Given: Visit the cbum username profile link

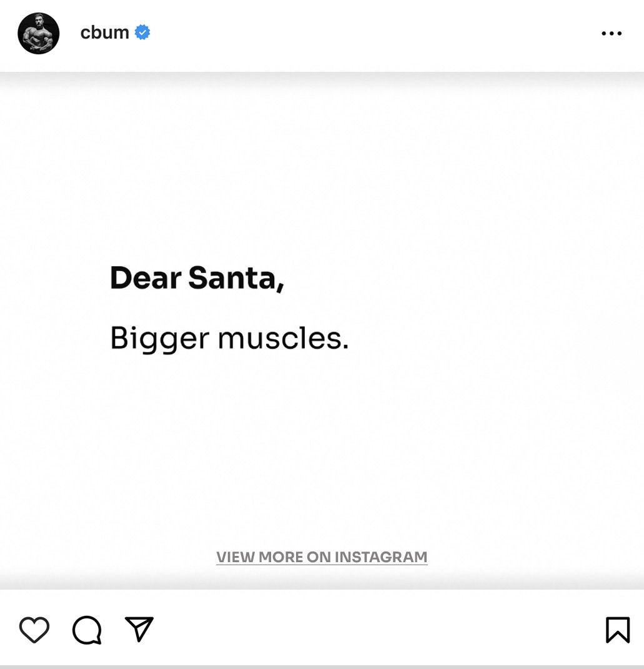Looking at the screenshot, I should click(x=104, y=32).
